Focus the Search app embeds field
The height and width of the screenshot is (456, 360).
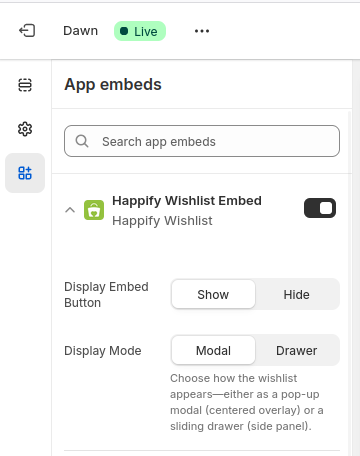[x=202, y=141]
